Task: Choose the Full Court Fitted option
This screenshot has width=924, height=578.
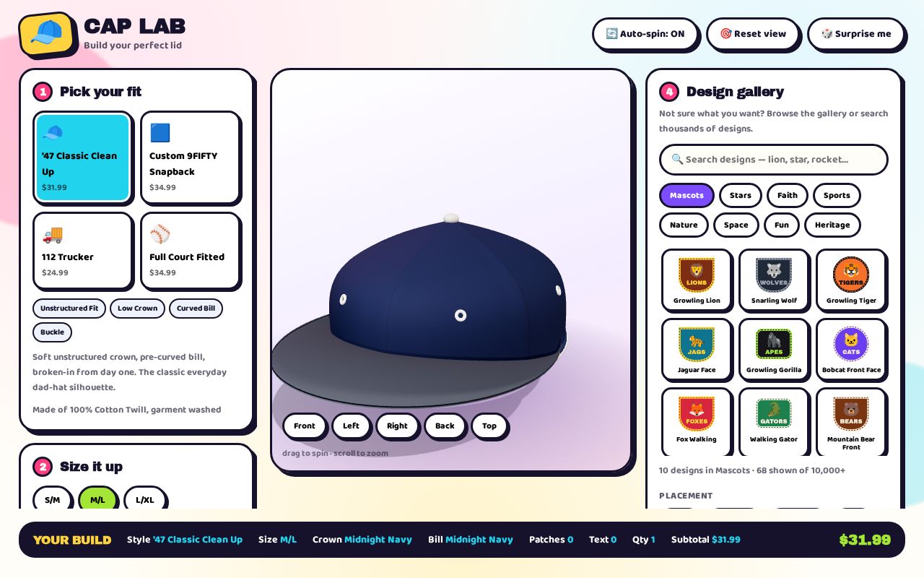Action: (x=190, y=250)
